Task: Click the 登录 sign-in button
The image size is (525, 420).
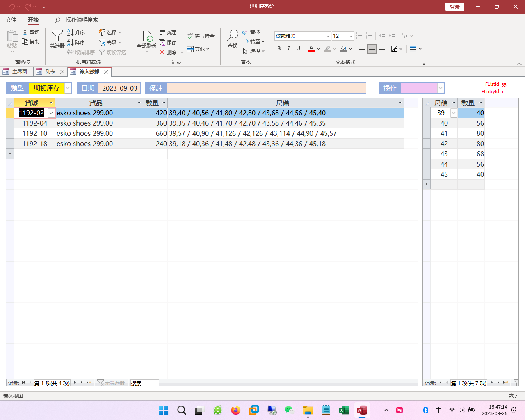Action: pos(454,7)
